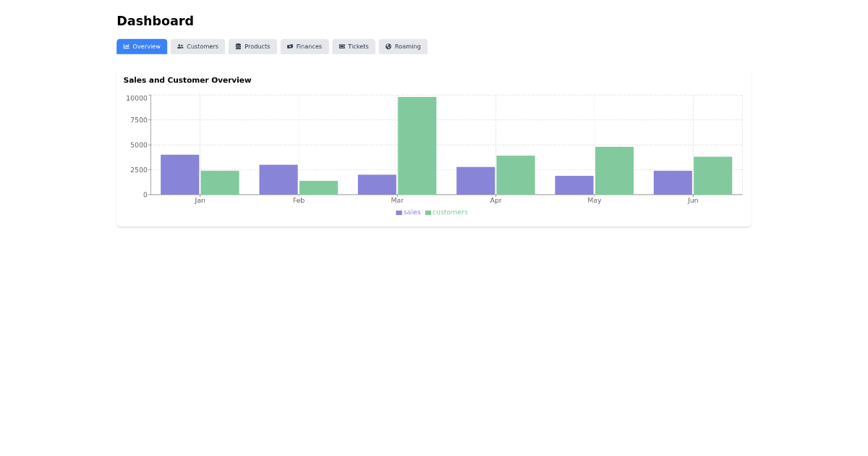Click the purple June sales bar
The height and width of the screenshot is (456, 868).
pyautogui.click(x=673, y=182)
